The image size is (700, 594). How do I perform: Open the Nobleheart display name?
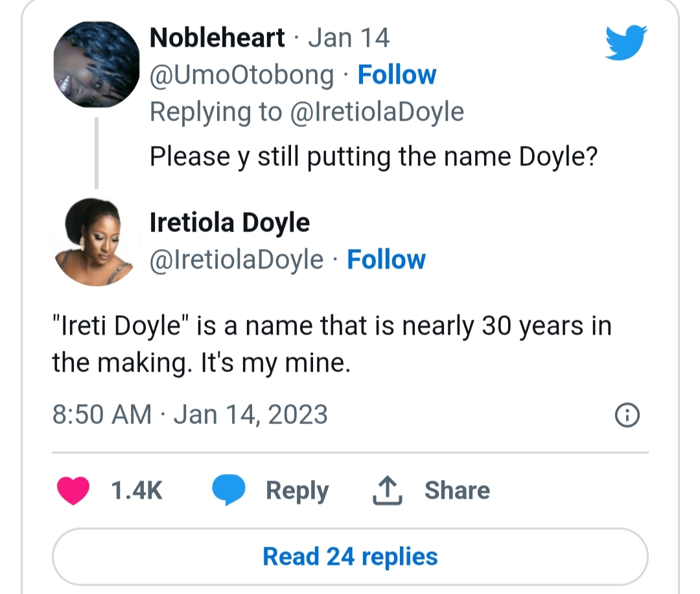point(217,38)
